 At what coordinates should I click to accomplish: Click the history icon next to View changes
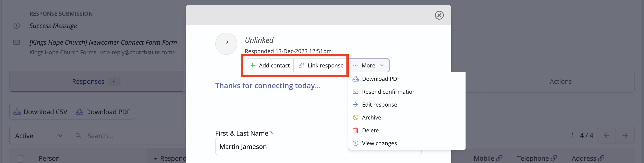(x=355, y=143)
